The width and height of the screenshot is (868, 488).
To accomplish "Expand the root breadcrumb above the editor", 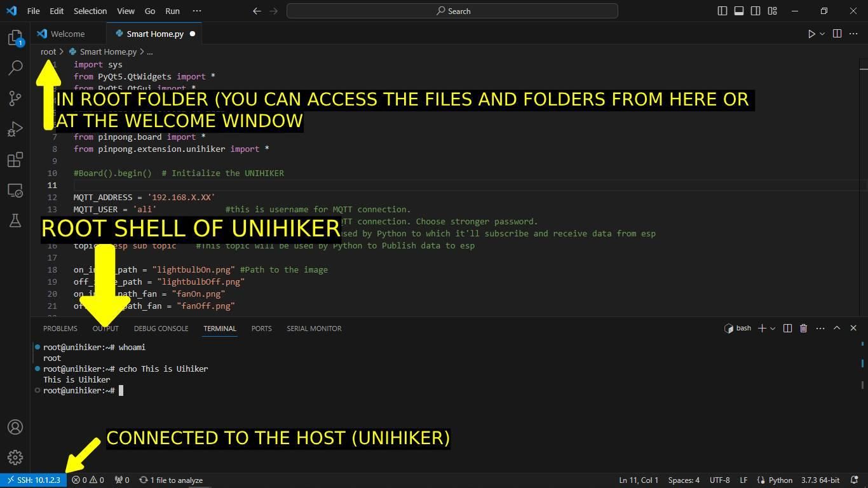I will tap(48, 51).
